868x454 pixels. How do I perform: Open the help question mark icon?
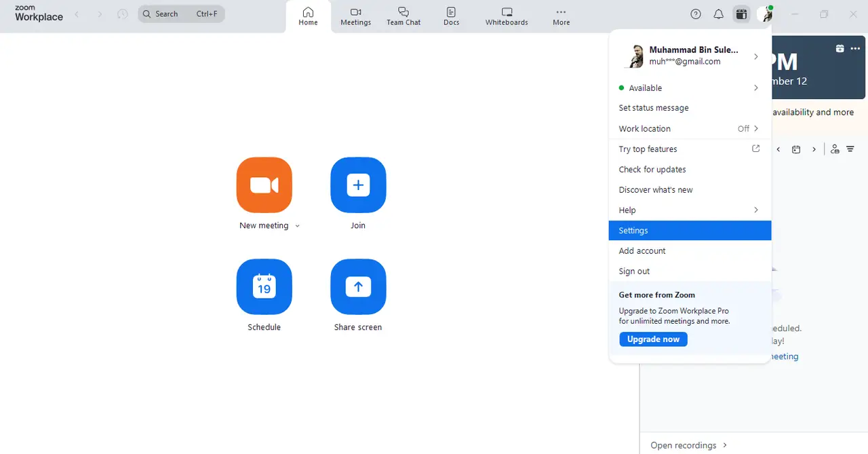point(696,14)
